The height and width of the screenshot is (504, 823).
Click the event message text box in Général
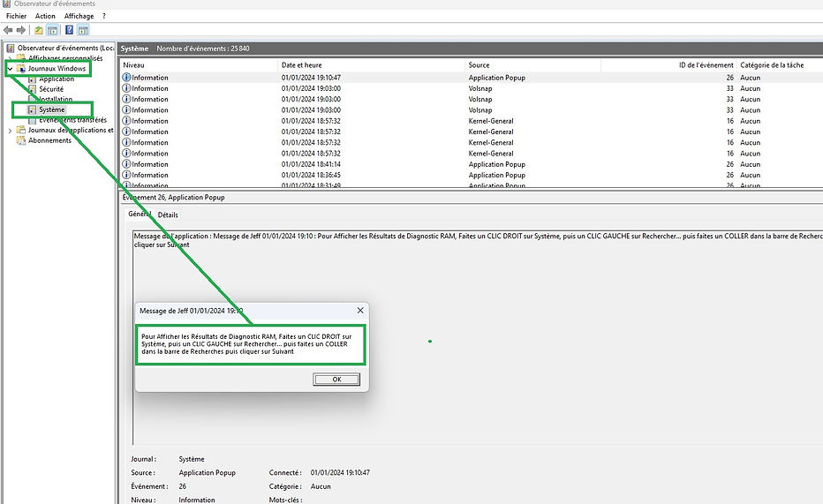478,338
